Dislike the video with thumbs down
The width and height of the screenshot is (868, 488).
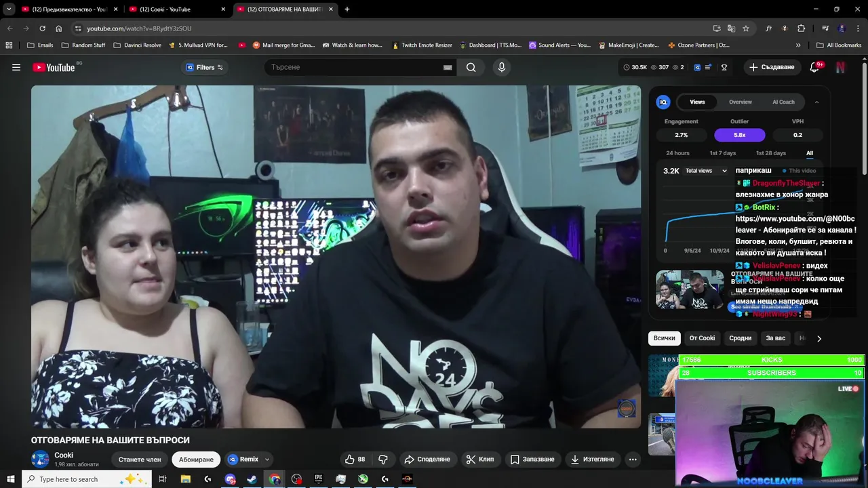tap(383, 460)
